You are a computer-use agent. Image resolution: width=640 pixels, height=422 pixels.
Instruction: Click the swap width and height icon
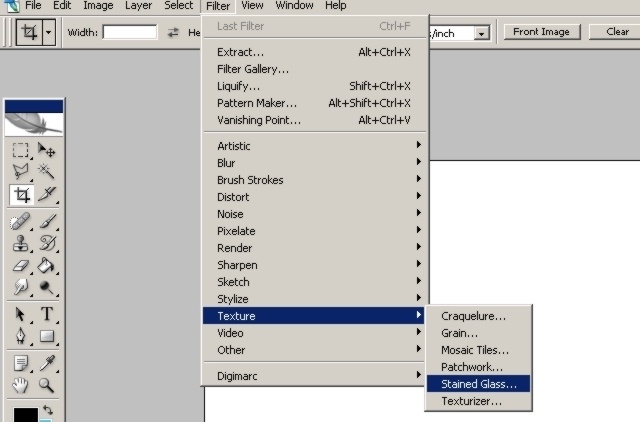tap(173, 32)
